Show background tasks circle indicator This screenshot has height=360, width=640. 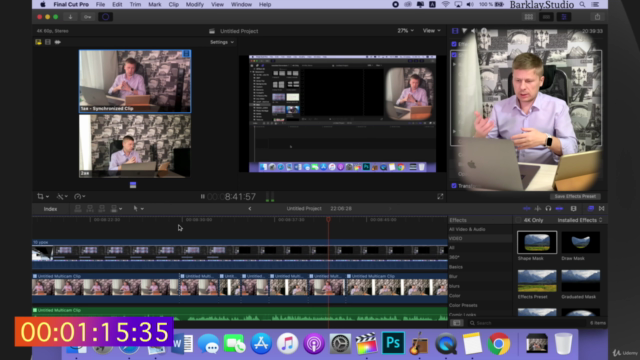click(105, 17)
